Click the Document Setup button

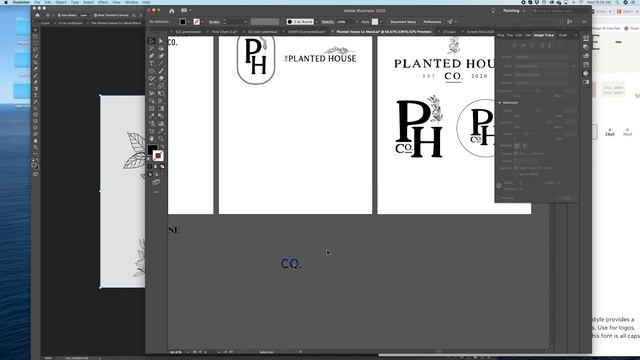[x=403, y=22]
